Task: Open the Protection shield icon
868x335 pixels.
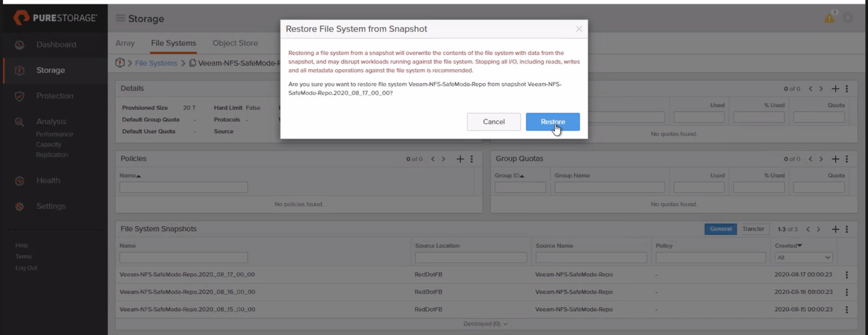Action: point(20,96)
